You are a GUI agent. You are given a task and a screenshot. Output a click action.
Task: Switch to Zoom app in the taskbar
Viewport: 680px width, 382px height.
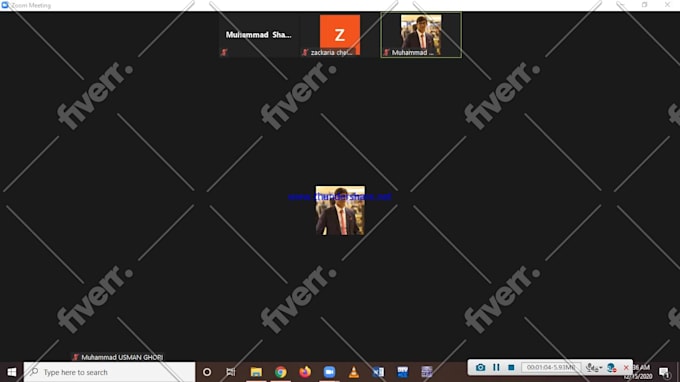tap(329, 372)
